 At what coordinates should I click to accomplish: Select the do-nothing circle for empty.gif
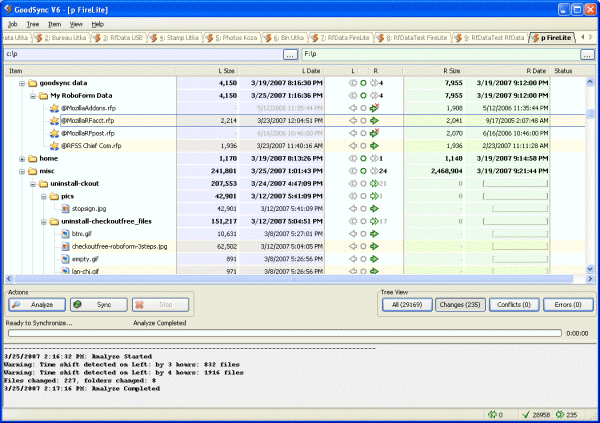[x=364, y=259]
